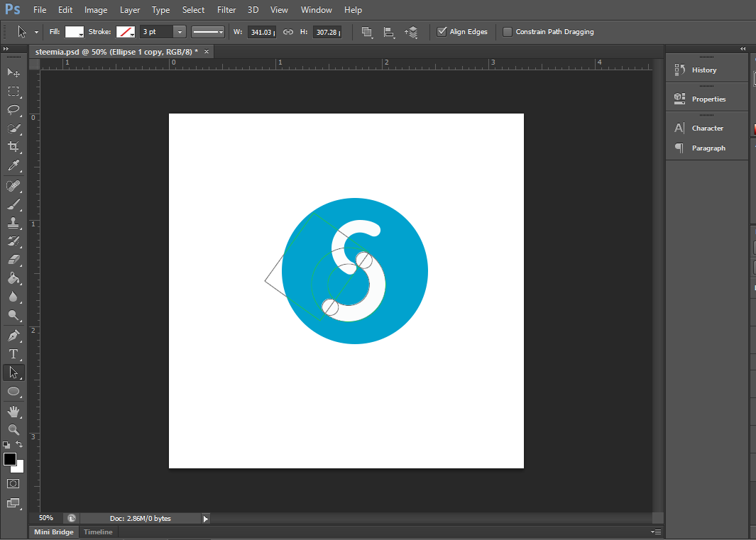Viewport: 756px width, 540px height.
Task: Open the Select menu
Action: coord(193,10)
